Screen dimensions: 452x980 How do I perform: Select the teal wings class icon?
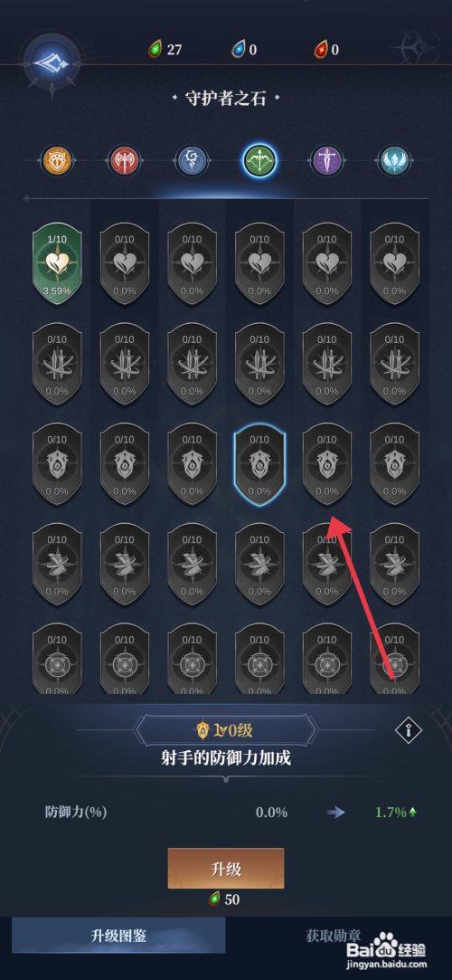[x=394, y=161]
